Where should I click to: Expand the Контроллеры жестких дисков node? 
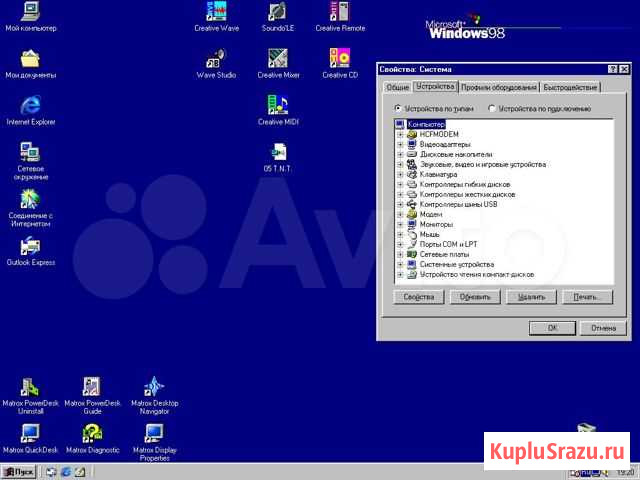tap(400, 194)
